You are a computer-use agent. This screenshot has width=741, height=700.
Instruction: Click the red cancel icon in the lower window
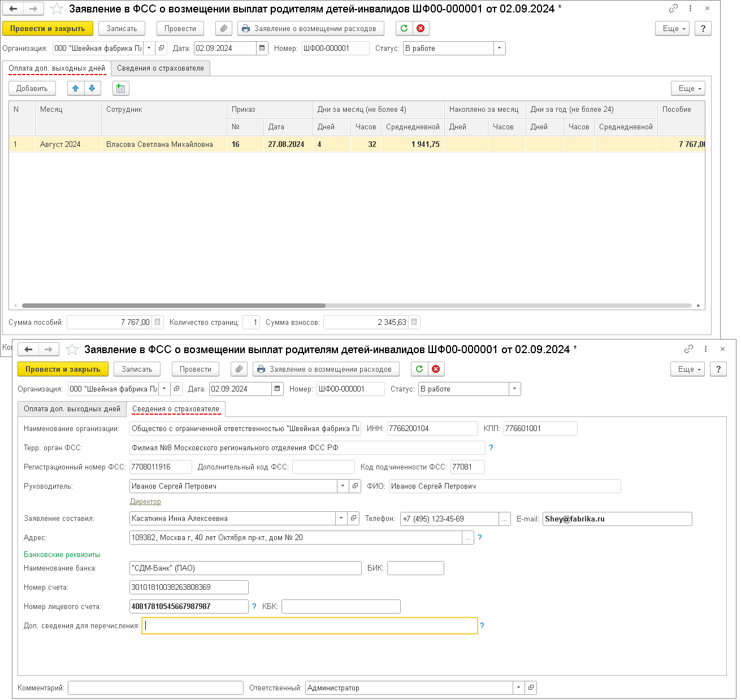pos(436,369)
